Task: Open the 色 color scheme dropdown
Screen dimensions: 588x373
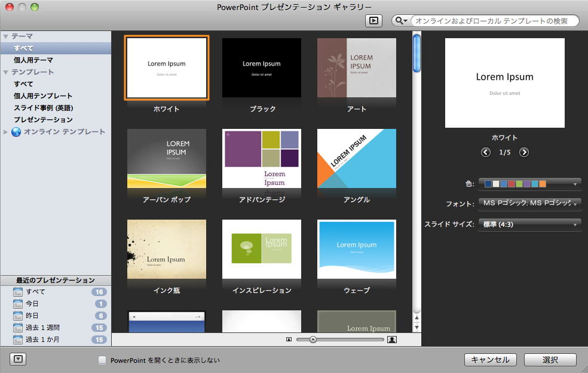Action: [x=530, y=184]
